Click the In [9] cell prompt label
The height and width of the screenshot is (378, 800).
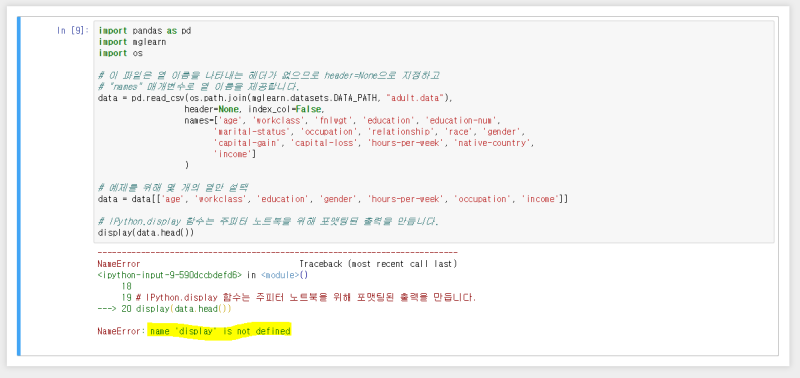click(73, 31)
